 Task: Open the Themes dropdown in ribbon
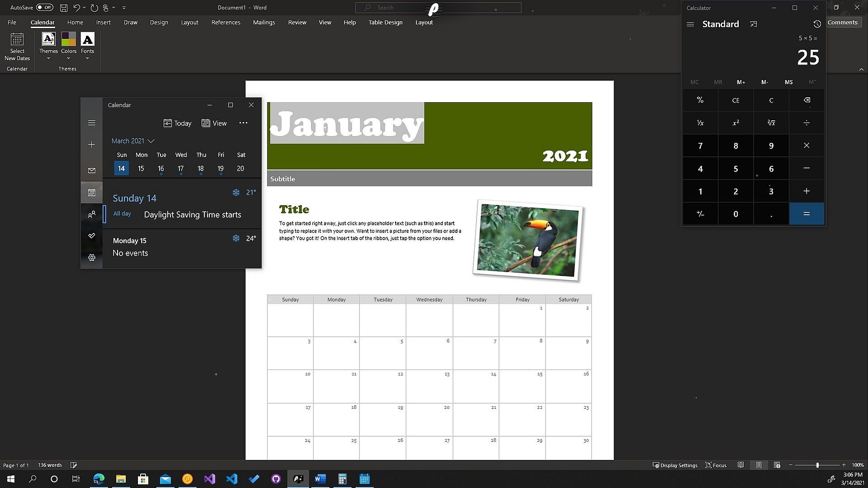pyautogui.click(x=48, y=46)
